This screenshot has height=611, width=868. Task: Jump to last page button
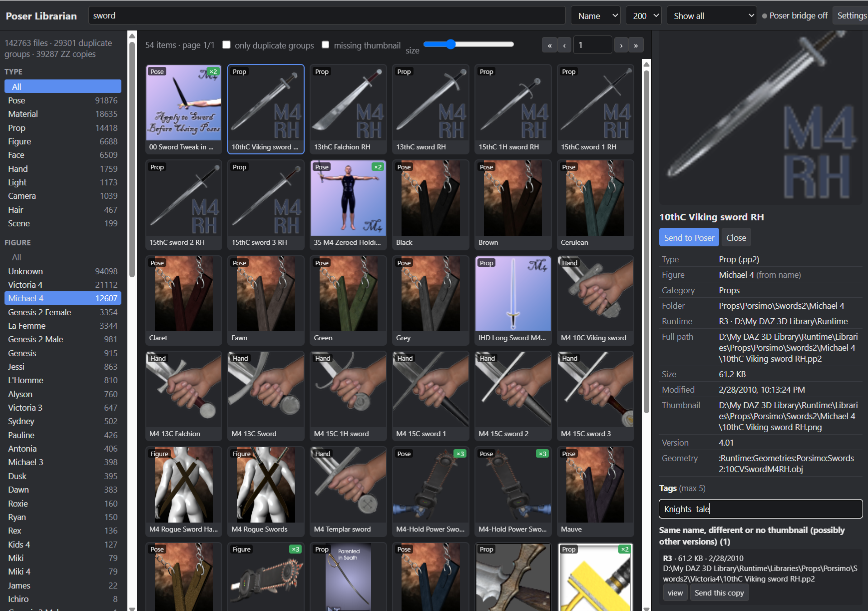636,45
